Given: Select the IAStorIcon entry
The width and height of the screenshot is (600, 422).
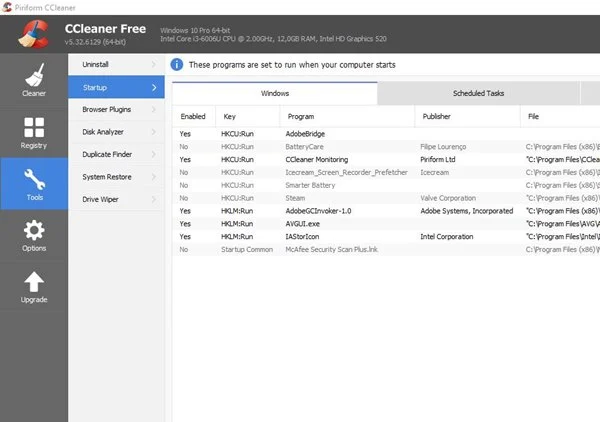Looking at the screenshot, I should [386, 236].
